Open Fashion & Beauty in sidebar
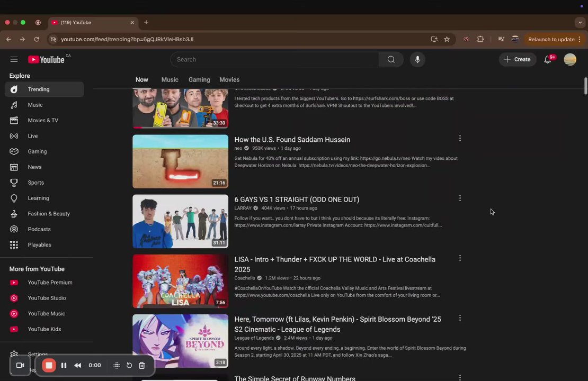 coord(44,214)
